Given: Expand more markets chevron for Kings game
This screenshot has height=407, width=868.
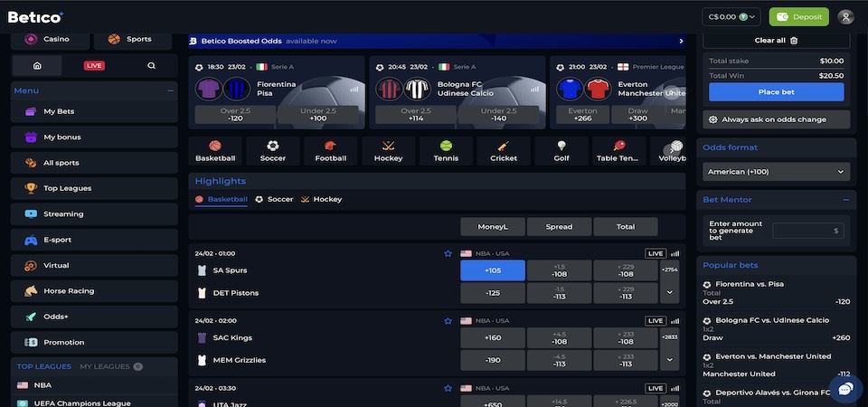Looking at the screenshot, I should [x=669, y=360].
